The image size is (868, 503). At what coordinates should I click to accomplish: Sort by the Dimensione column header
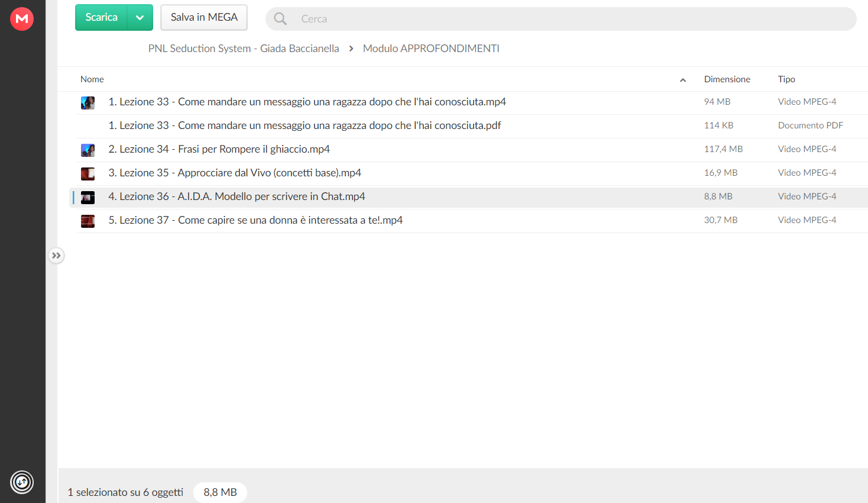pos(727,79)
